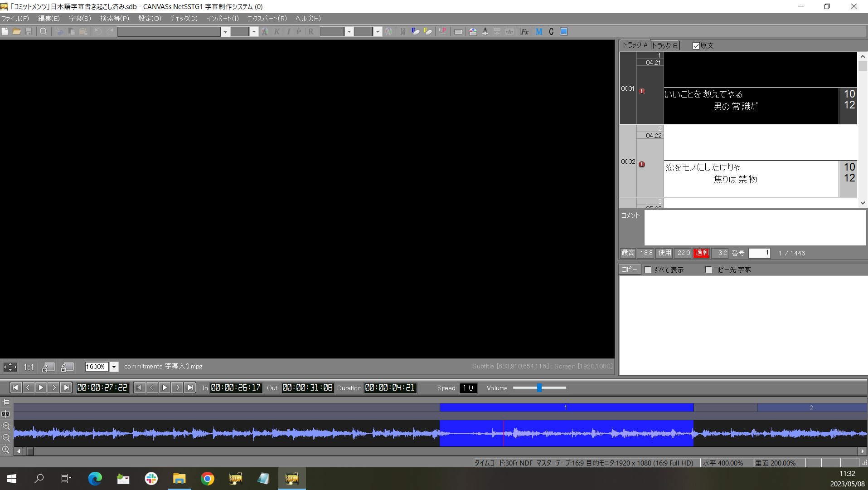The height and width of the screenshot is (490, 868).
Task: Switch to the トラック B tab
Action: 664,45
